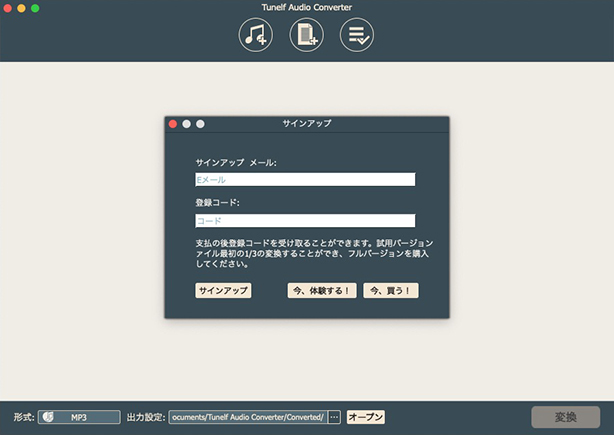Click the add document files icon
Viewport: 614px width, 435px height.
point(307,35)
